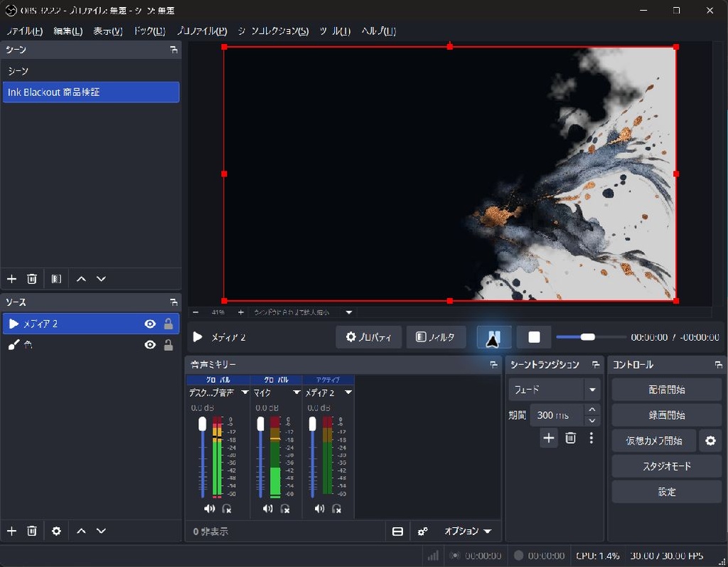Open the ドック menu
The width and height of the screenshot is (728, 567).
tap(149, 31)
